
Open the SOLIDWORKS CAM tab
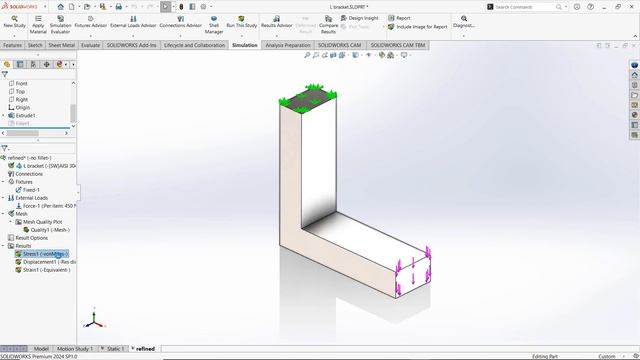point(339,45)
